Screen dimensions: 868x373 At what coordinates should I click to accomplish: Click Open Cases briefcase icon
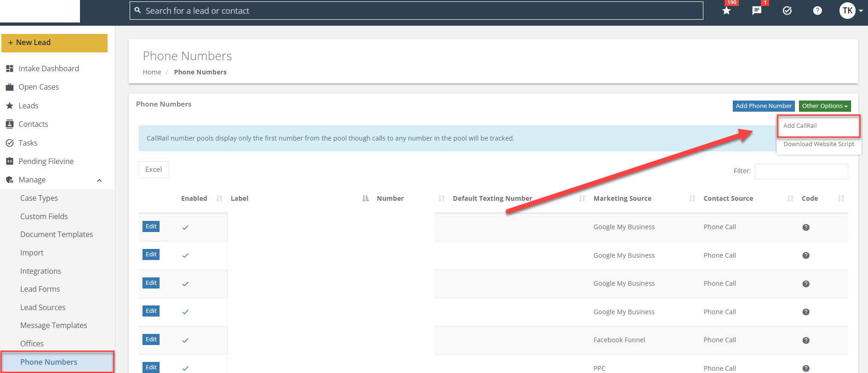9,87
